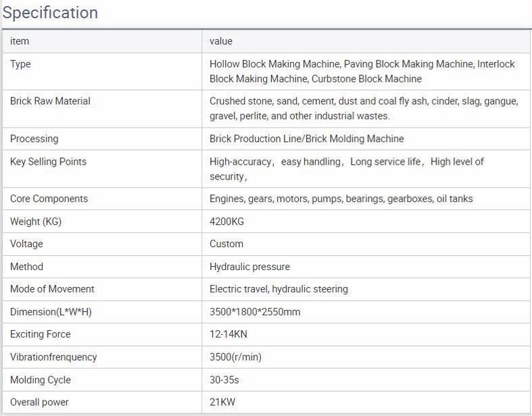Select the Custom voltage value

tap(226, 244)
